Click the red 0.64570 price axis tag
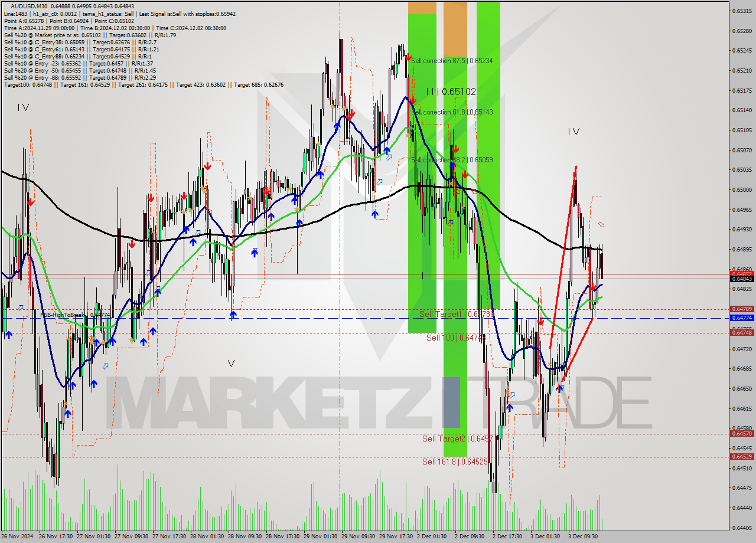 (742, 433)
